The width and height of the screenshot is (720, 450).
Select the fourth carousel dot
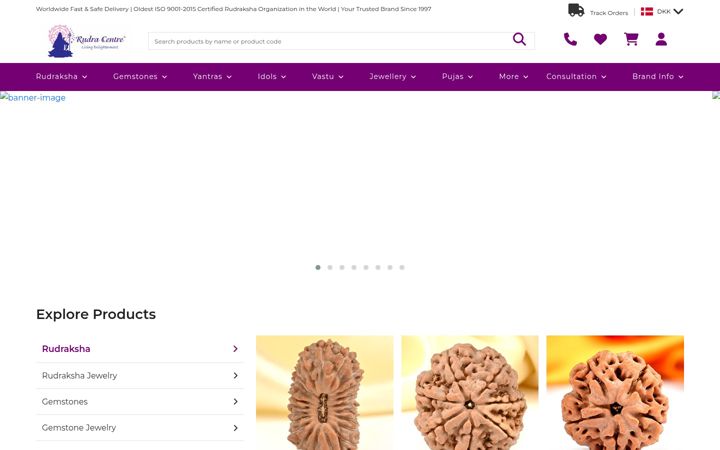354,267
